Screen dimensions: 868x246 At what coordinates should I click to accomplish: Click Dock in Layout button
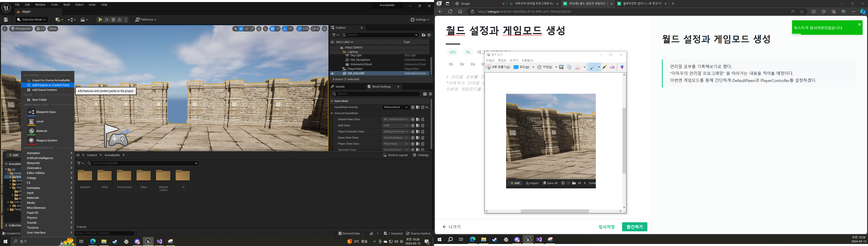tap(395, 155)
